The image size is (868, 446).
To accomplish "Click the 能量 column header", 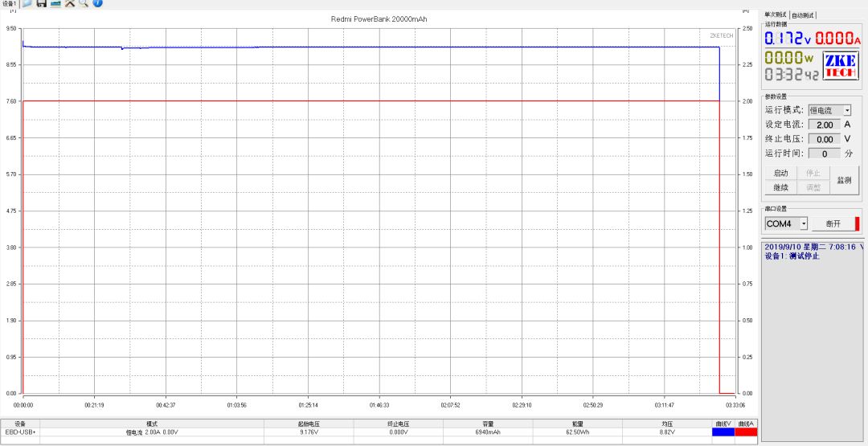I will click(x=577, y=423).
